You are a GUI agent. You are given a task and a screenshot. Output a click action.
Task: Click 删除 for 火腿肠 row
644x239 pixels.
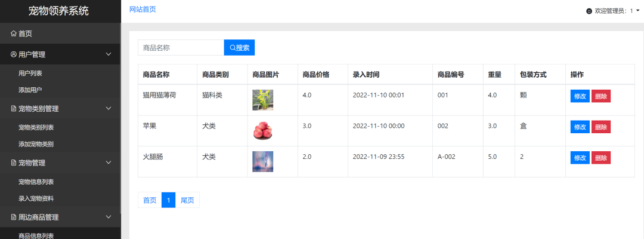(601, 158)
